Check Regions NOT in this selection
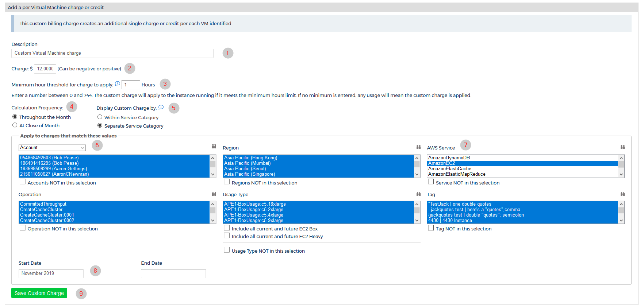The image size is (644, 307). click(x=227, y=182)
